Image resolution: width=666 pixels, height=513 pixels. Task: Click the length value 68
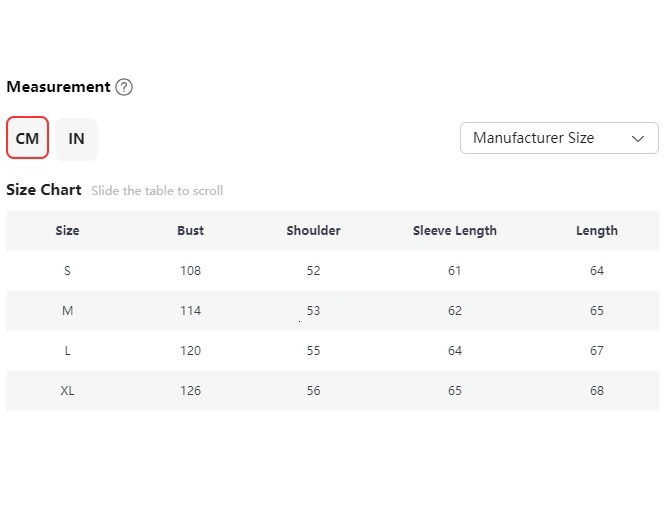point(597,391)
